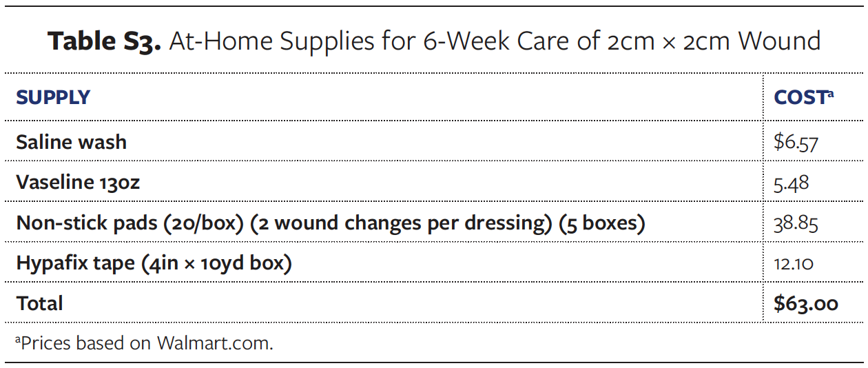Click "2cm × 2cm Wound" in the title
The image size is (868, 368).
tap(714, 42)
